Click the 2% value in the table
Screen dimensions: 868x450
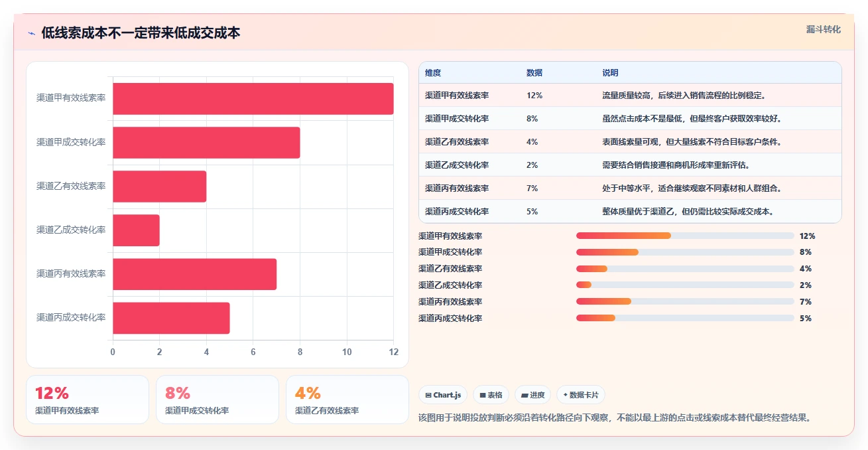point(532,165)
